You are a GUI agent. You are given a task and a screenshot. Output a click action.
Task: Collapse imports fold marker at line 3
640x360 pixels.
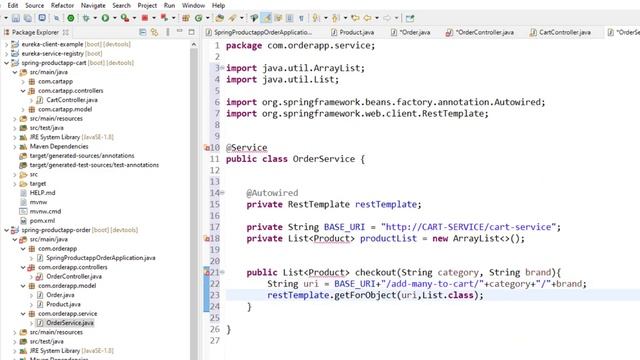pyautogui.click(x=222, y=68)
